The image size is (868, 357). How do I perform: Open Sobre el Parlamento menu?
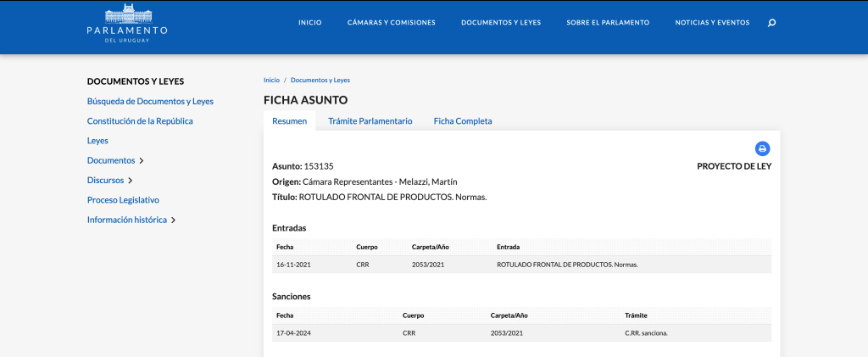point(608,23)
